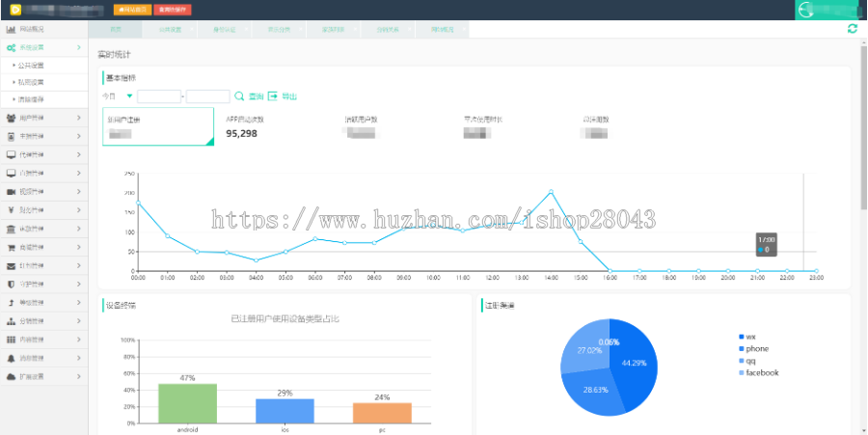Viewport: 868px width, 435px height.
Task: Expand the sidebar item with users icon
Action: 43,118
